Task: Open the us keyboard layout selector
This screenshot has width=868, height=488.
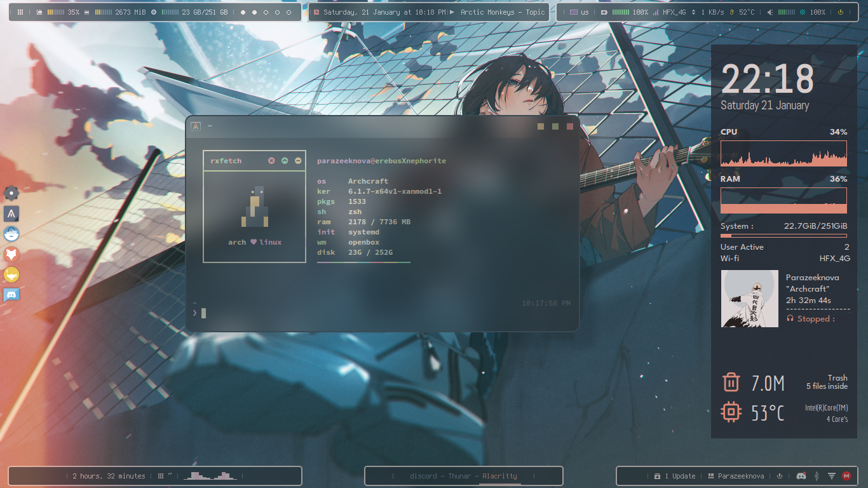Action: (x=579, y=12)
